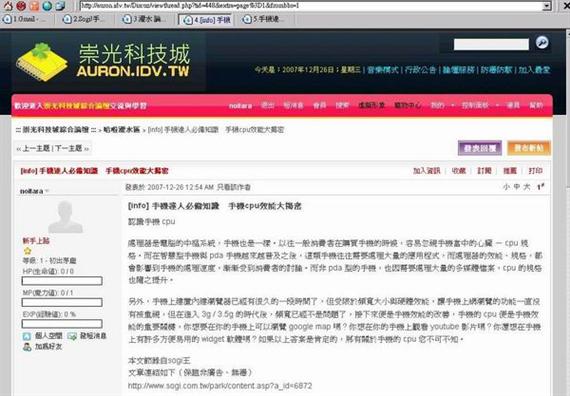The height and width of the screenshot is (396, 570).
Task: Click the purple 發表回覆 reply button
Action: (480, 148)
